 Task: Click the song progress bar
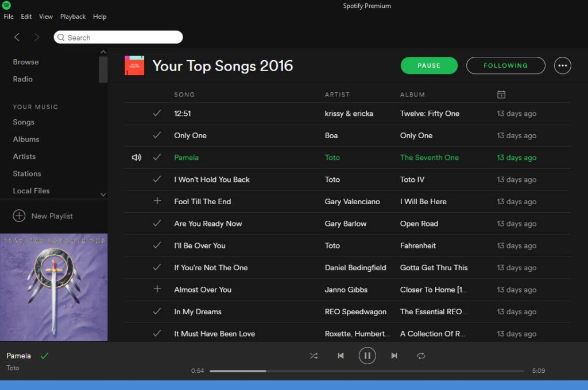click(366, 371)
